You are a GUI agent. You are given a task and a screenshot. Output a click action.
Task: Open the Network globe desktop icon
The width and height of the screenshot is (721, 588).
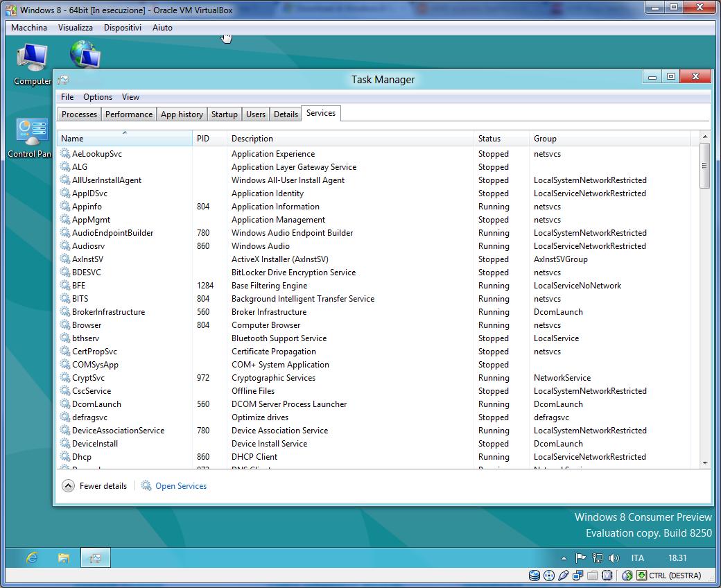click(85, 54)
